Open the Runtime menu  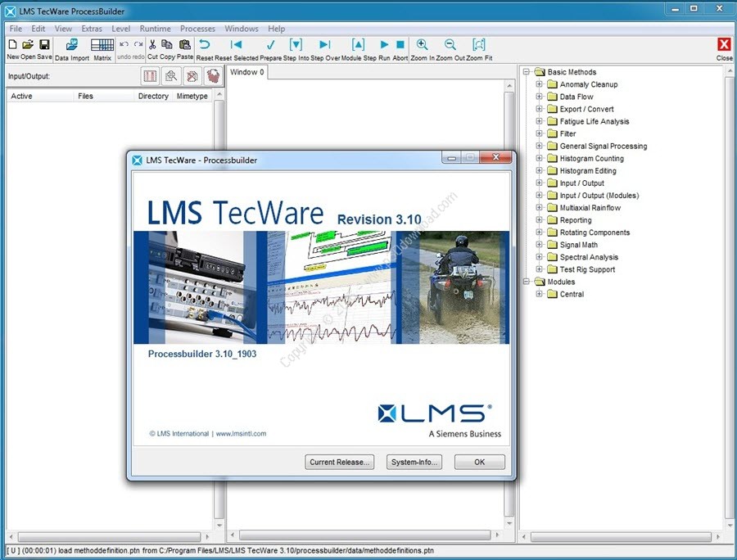point(155,29)
